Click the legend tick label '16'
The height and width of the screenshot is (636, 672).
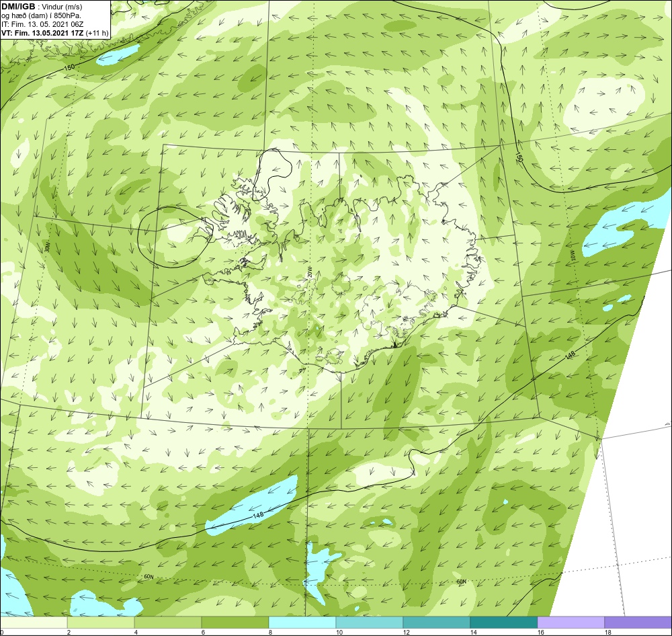540,632
